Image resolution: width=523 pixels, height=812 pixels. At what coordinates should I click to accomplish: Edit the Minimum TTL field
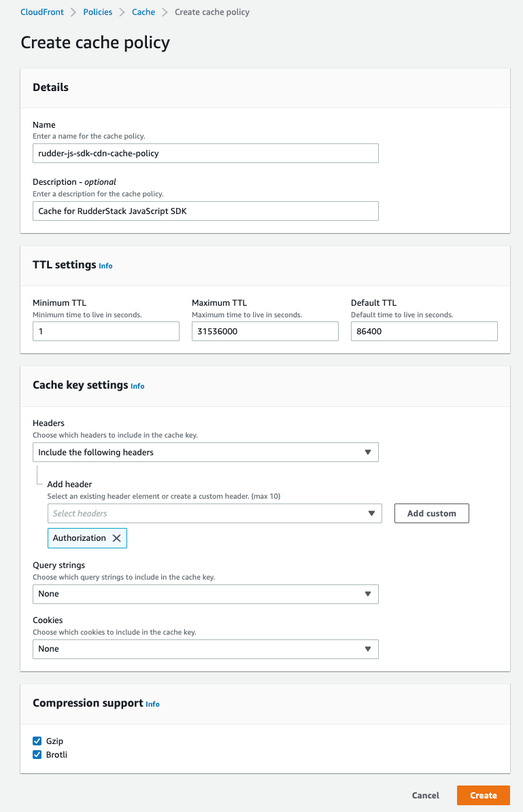tap(105, 332)
